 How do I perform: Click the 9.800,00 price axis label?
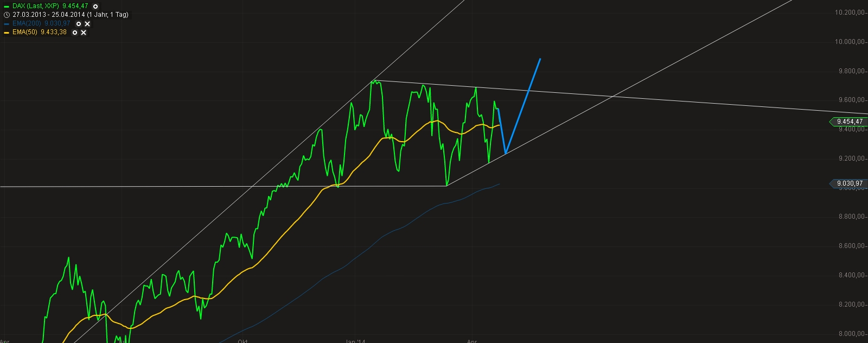click(x=851, y=71)
